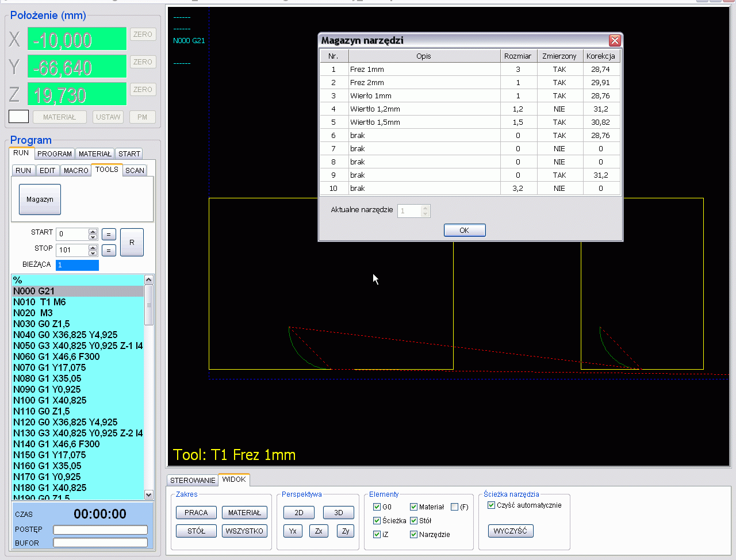Toggle the Narzędzie checkbox
Screen dimensions: 736x560
[x=413, y=534]
